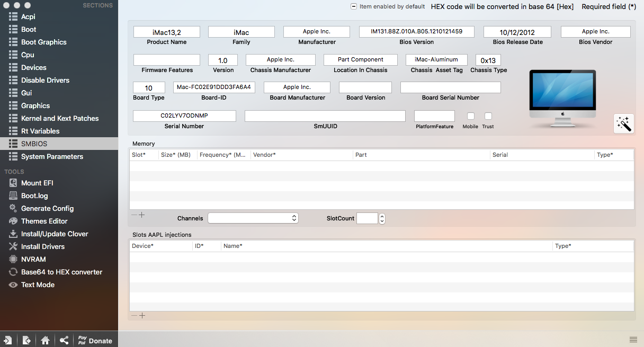Go to Boot Graphics section
Image resolution: width=644 pixels, height=347 pixels.
click(59, 42)
